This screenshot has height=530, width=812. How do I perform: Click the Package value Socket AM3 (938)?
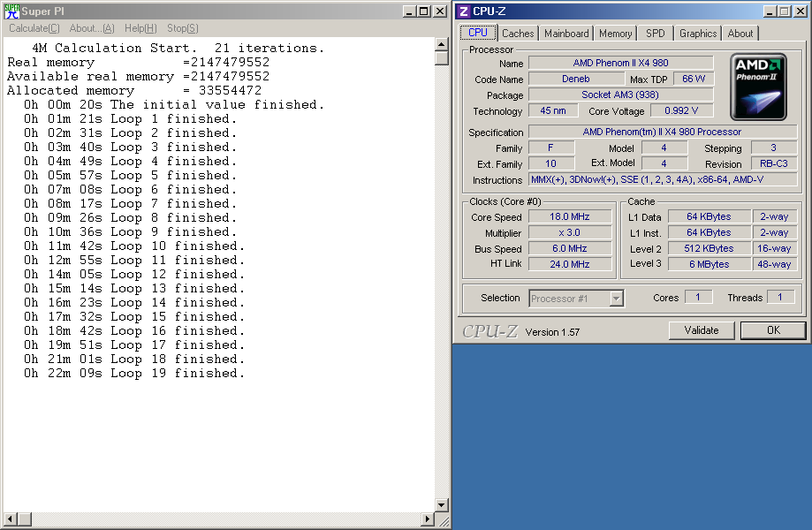pyautogui.click(x=620, y=95)
